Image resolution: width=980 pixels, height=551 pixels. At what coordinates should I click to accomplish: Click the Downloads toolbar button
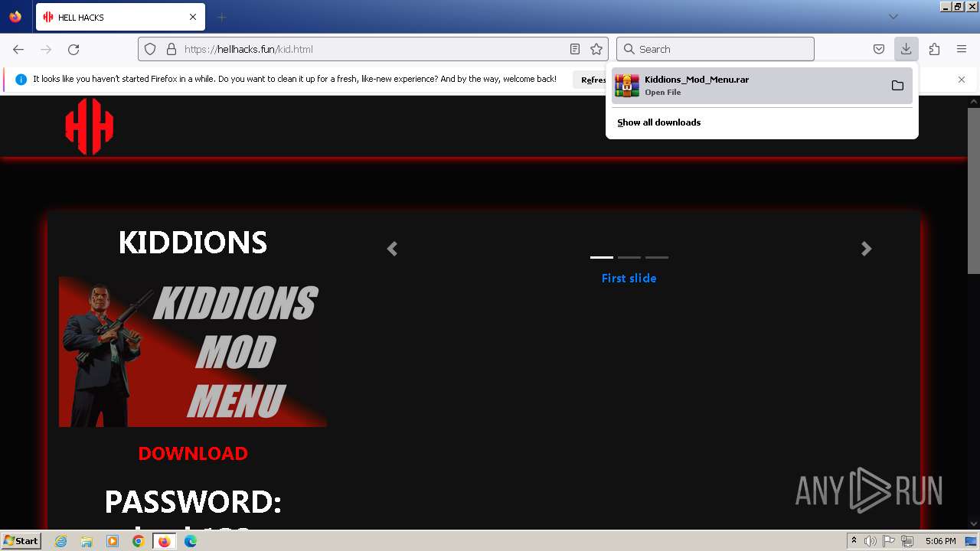click(906, 49)
